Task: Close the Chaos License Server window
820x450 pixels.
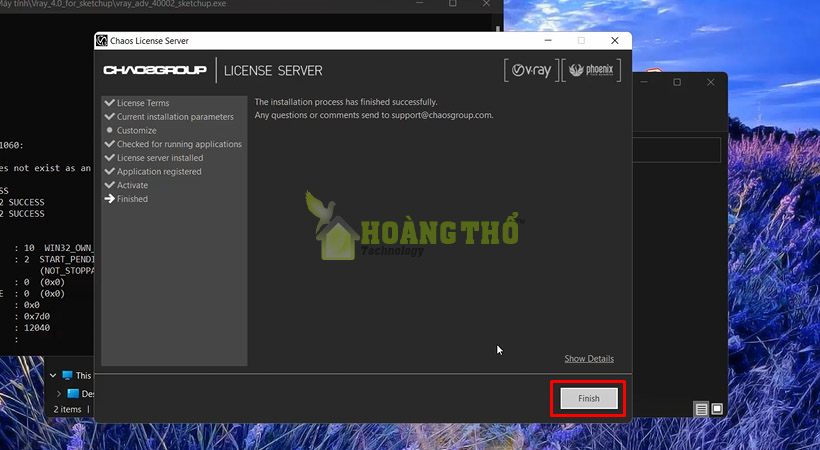Action: point(615,40)
